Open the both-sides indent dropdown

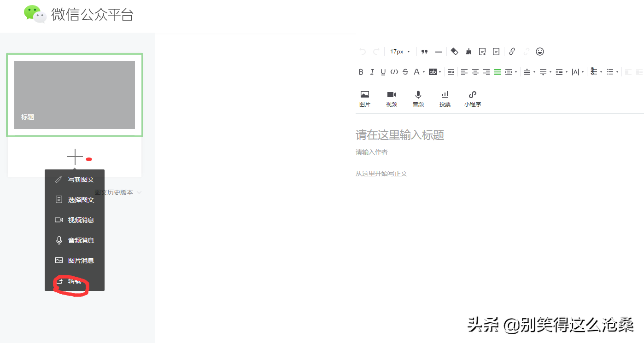(510, 72)
